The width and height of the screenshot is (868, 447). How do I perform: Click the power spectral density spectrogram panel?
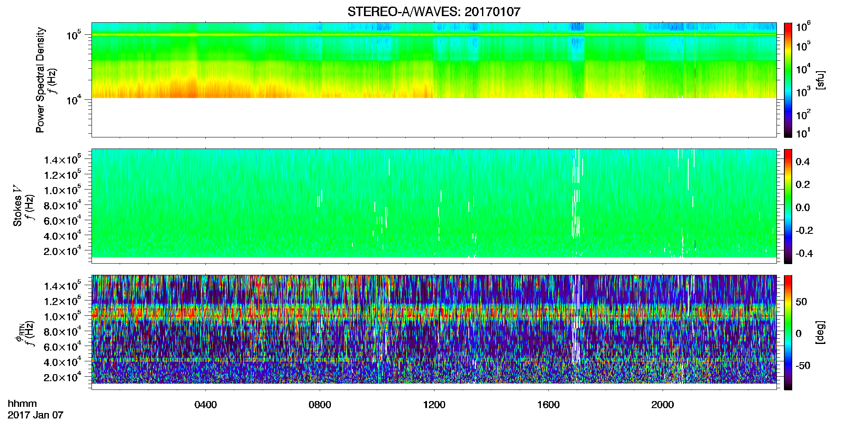point(434,80)
